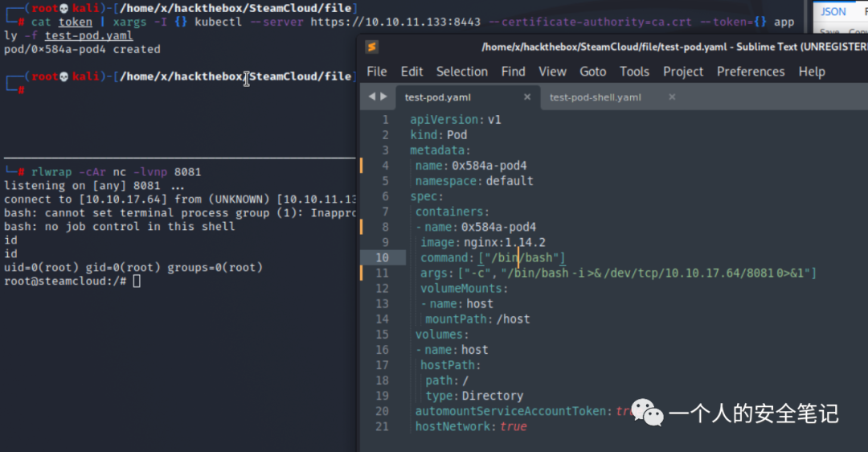
Task: Click 'nginx:1.14.2' image value
Action: (504, 243)
